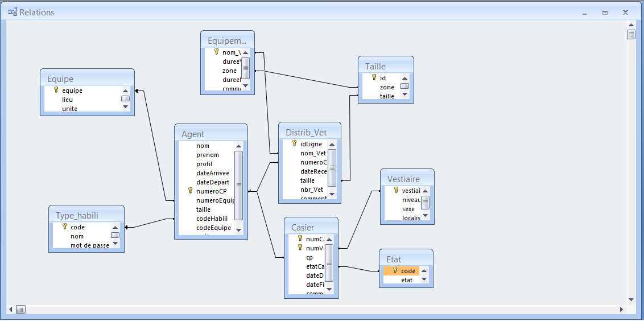Select the unite field in Equipe
This screenshot has height=321, width=644.
click(70, 109)
